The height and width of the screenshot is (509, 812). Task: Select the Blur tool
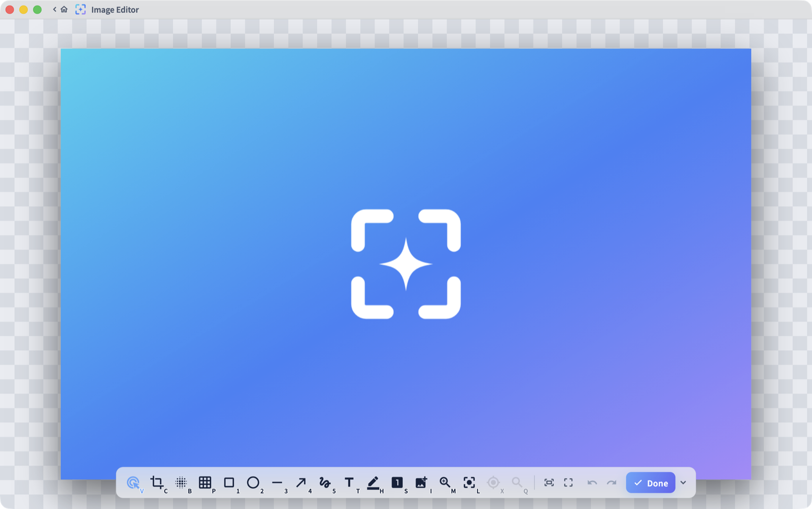pyautogui.click(x=181, y=483)
